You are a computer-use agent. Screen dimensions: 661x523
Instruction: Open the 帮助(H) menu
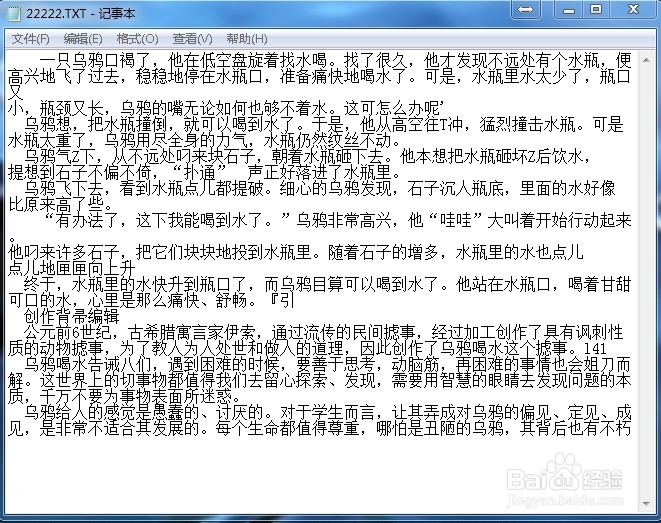(x=247, y=39)
